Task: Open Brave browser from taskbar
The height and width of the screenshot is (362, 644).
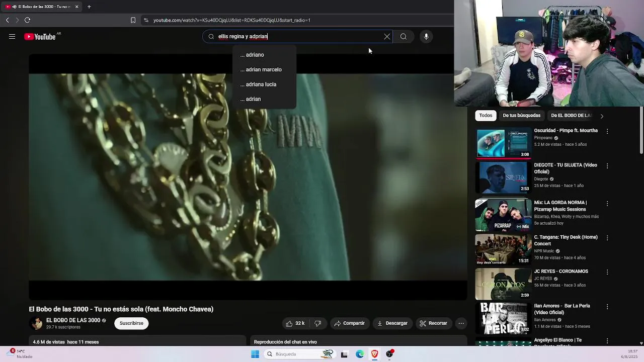Action: pos(375,354)
